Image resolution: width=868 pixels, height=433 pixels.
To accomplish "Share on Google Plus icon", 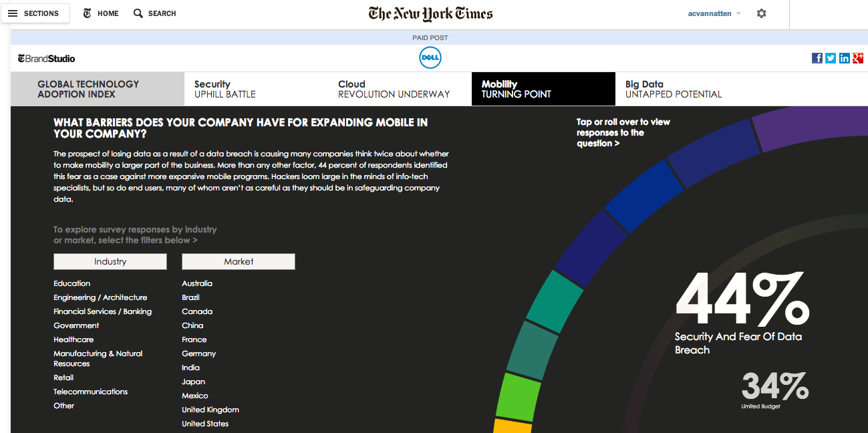I will click(x=858, y=58).
